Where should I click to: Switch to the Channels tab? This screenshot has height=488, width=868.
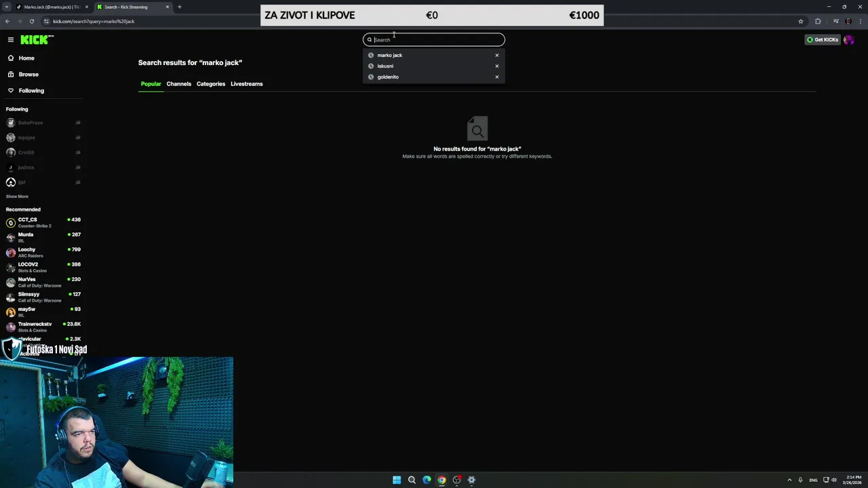point(179,84)
